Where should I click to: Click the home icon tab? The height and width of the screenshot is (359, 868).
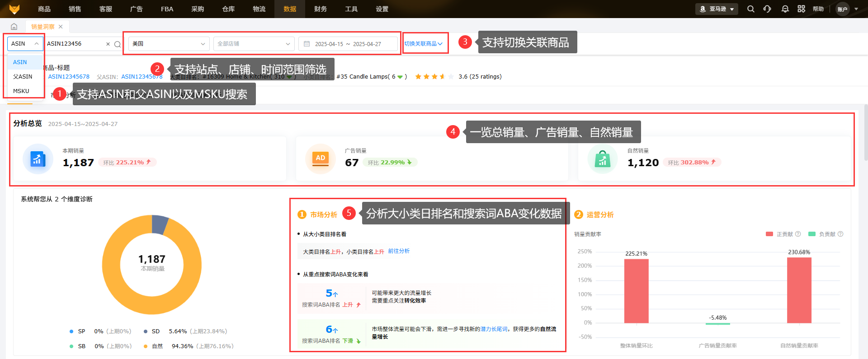(x=14, y=27)
